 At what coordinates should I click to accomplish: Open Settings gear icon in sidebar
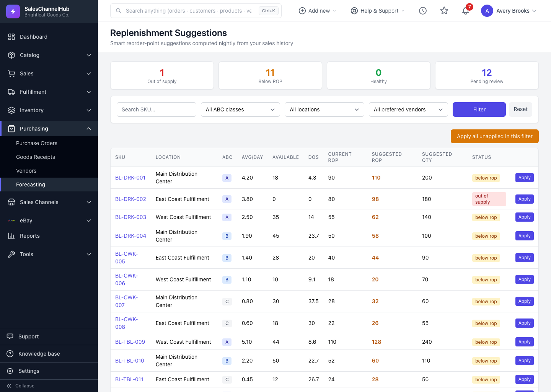10,371
